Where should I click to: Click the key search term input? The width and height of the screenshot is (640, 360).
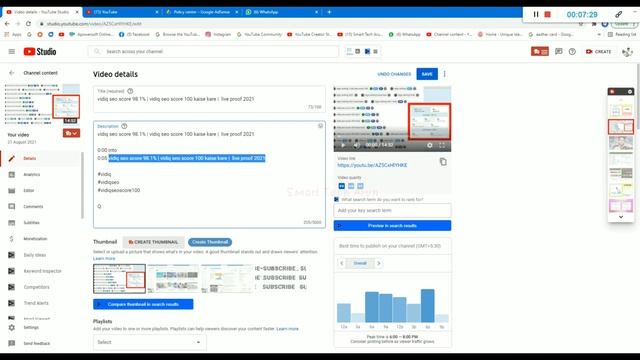coord(392,210)
